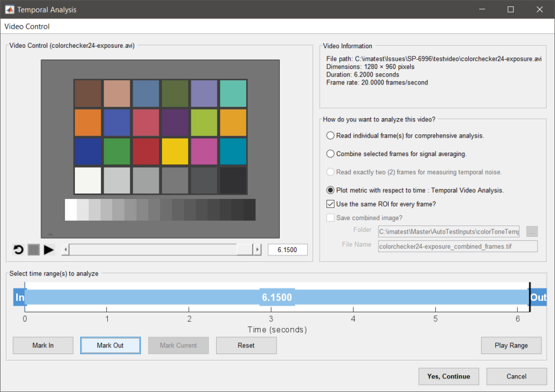Screen dimensions: 555x392
Task: Open the Video Control menu
Action: point(27,27)
